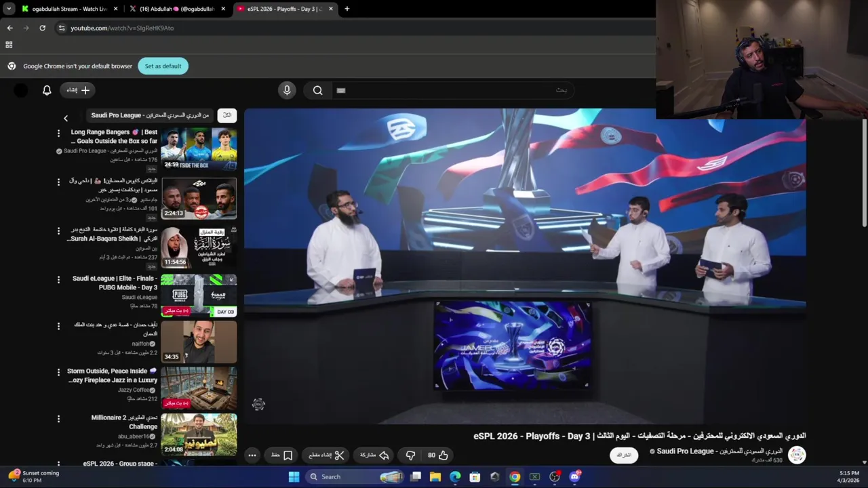The height and width of the screenshot is (488, 868).
Task: Open Storm Outside Fireplace Jazz thumbnail
Action: (x=199, y=388)
